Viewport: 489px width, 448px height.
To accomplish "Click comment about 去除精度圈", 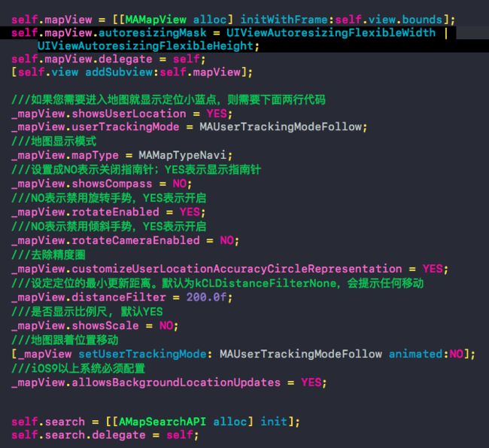I will (48, 254).
